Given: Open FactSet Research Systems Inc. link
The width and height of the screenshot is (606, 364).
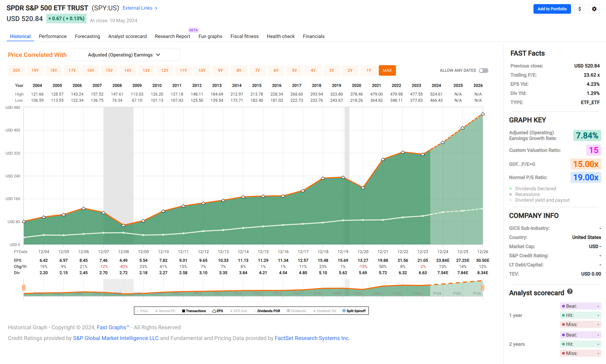Looking at the screenshot, I should click(x=312, y=338).
